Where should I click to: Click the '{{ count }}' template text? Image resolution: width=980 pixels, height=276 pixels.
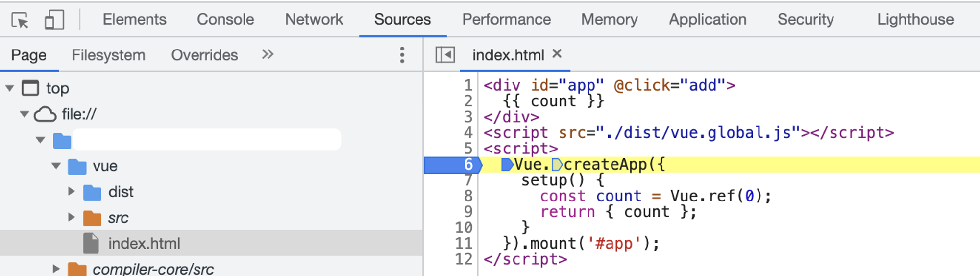pos(554,101)
